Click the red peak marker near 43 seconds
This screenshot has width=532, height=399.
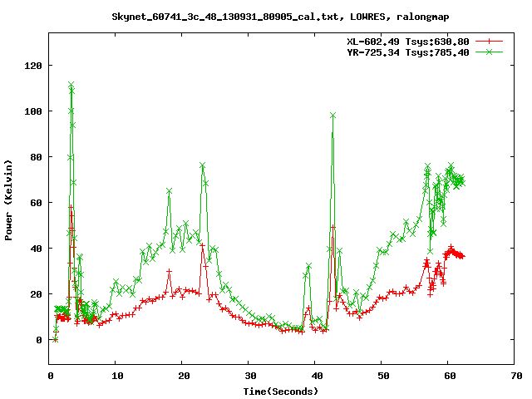[332, 227]
